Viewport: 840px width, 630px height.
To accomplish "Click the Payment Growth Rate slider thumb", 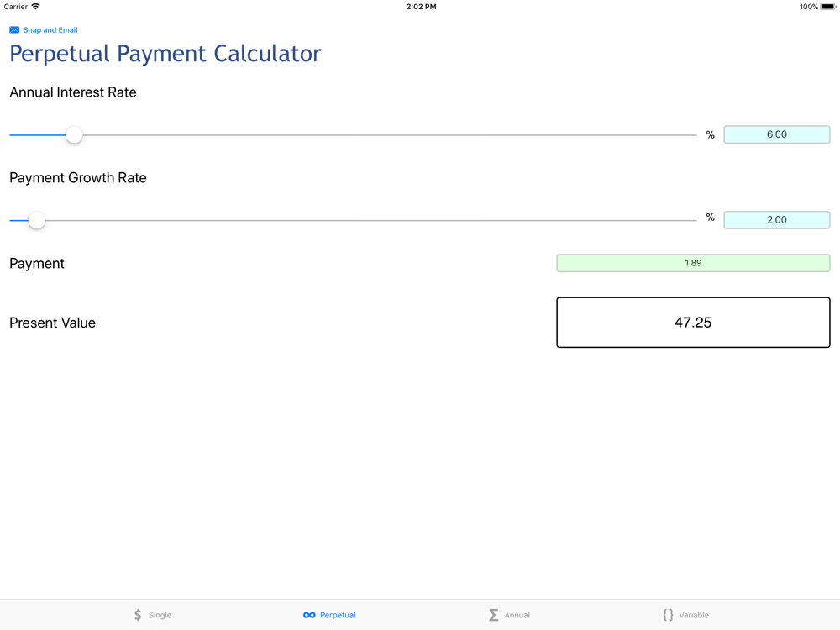I will click(37, 220).
